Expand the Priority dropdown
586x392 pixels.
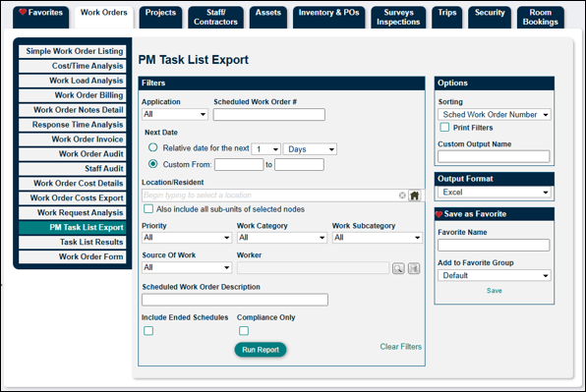pyautogui.click(x=187, y=238)
